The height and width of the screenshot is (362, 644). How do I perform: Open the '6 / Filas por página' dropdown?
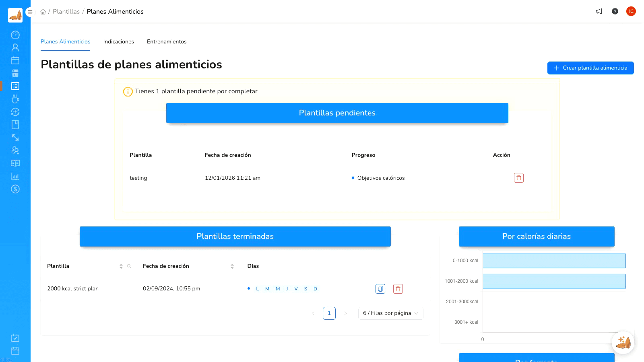390,313
